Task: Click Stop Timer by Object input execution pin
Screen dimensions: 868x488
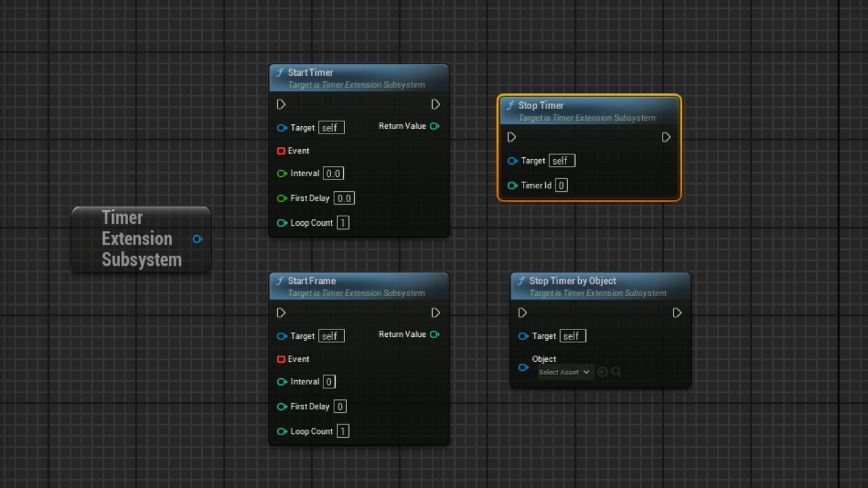Action: coord(523,313)
